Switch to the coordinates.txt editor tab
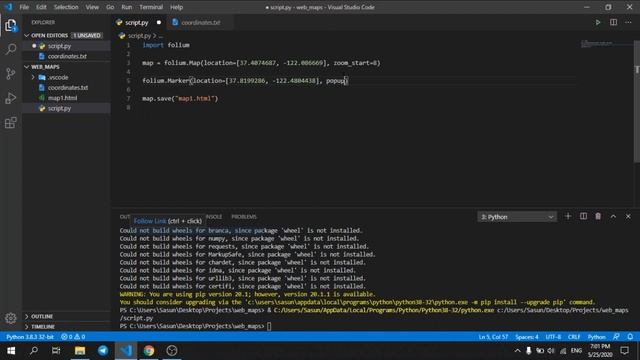This screenshot has width=640, height=360. click(x=201, y=22)
